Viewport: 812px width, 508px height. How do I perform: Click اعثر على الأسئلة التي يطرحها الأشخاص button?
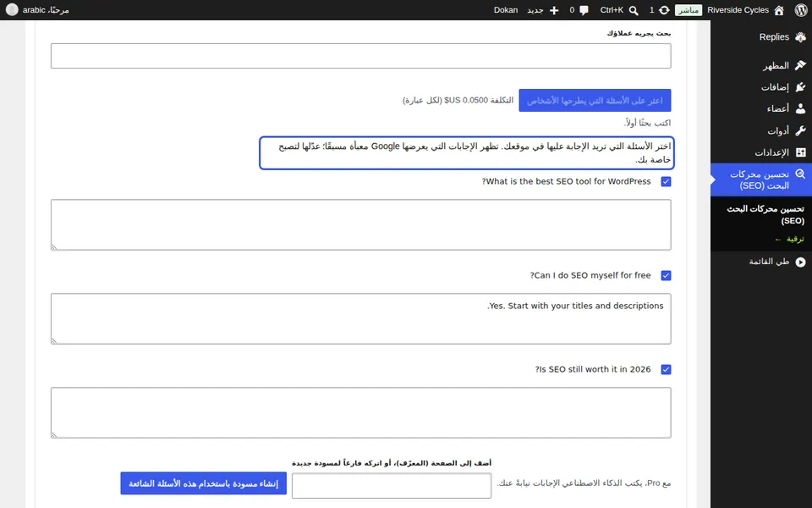click(x=595, y=101)
